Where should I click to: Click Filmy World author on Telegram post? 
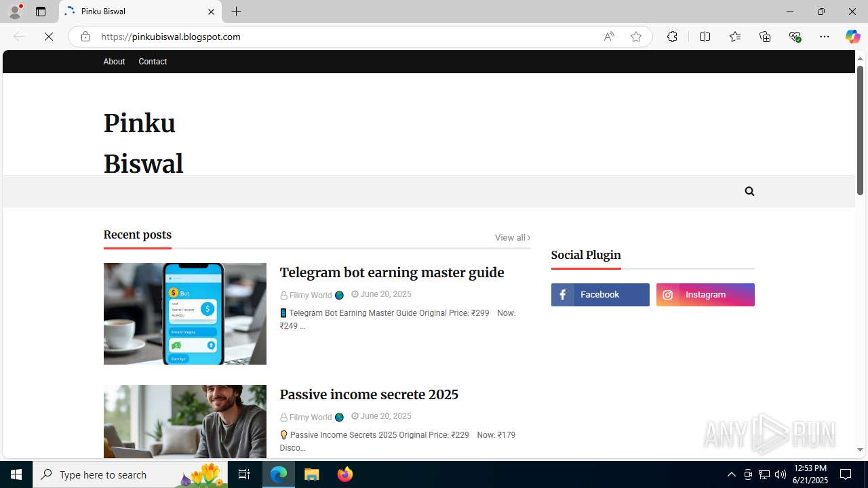311,296
